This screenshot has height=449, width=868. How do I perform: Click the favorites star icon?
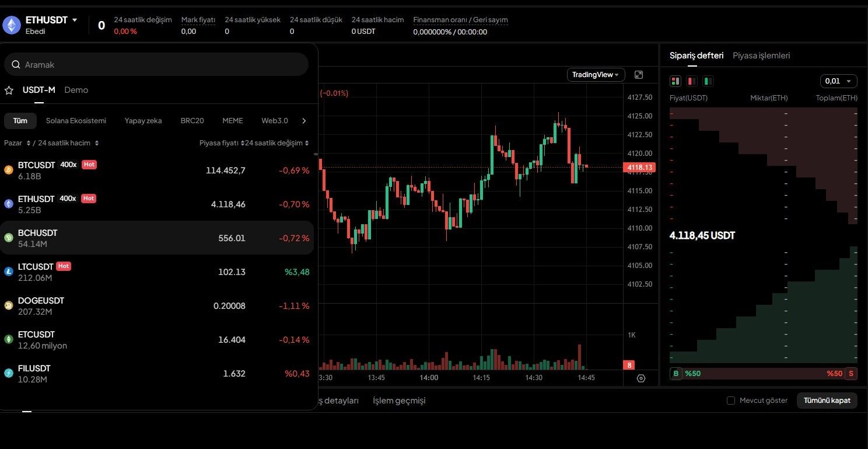click(x=9, y=91)
